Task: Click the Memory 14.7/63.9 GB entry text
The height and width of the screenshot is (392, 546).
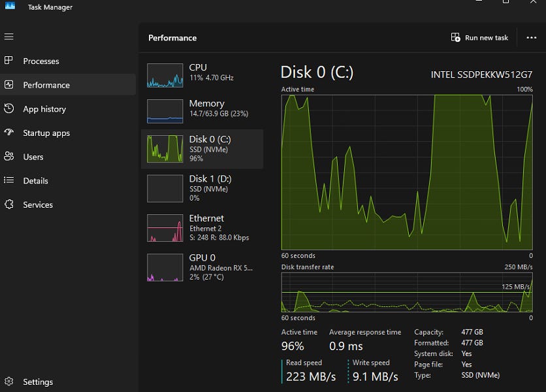Action: [x=219, y=114]
